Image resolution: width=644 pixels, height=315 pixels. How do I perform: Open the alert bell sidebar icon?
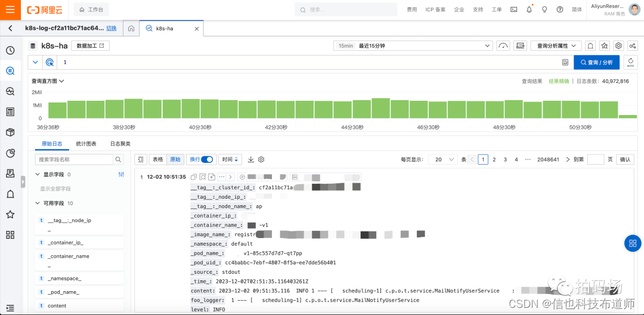tap(10, 194)
